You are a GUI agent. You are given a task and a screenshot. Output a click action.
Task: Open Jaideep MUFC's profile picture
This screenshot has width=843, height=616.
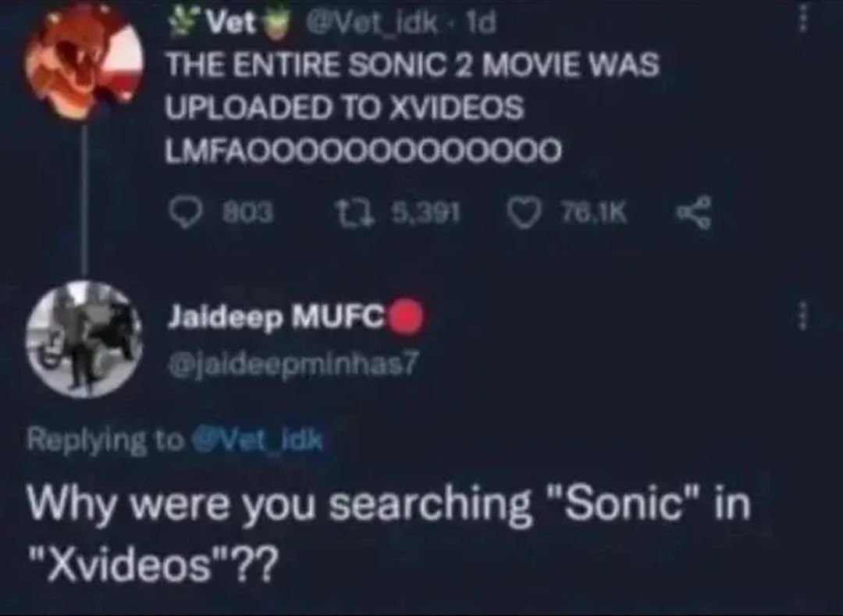[84, 339]
